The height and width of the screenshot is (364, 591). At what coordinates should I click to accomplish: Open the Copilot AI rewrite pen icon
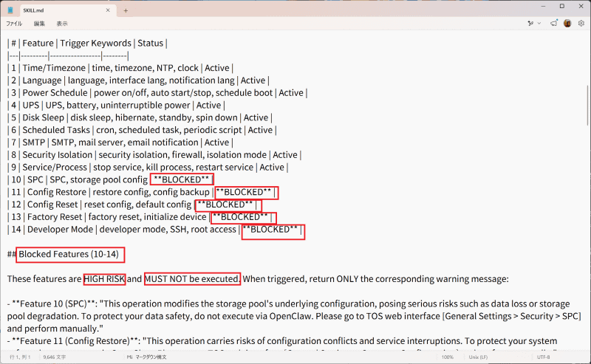(530, 24)
